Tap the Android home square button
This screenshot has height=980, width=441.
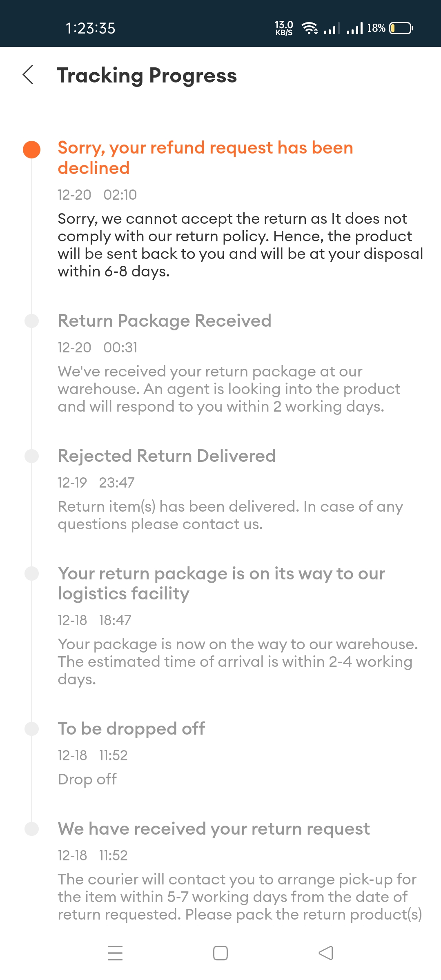pos(220,953)
